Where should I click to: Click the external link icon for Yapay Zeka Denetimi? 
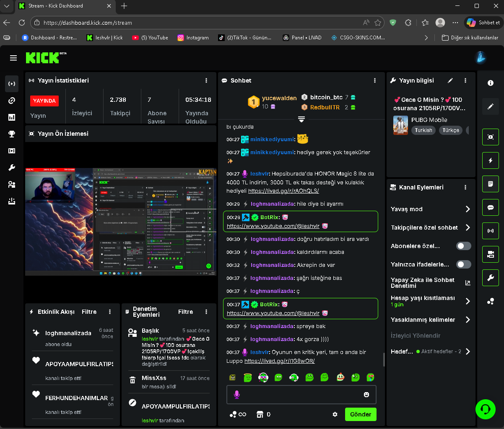coord(468,283)
